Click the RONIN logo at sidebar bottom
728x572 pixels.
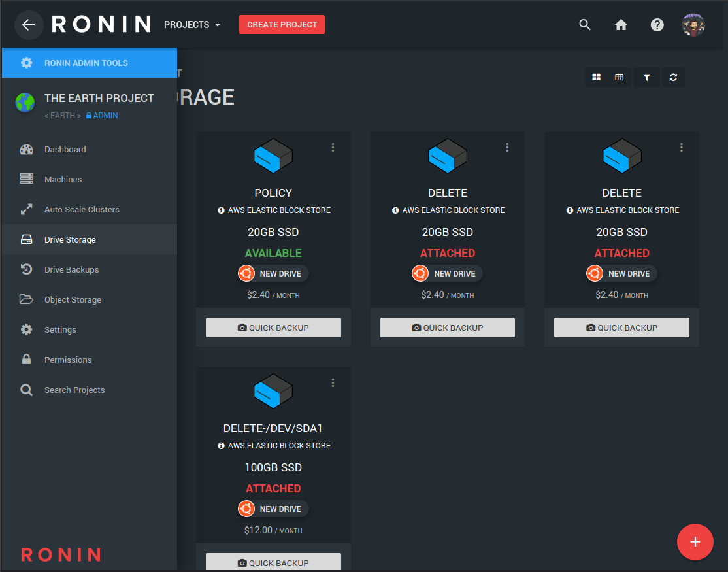point(61,554)
